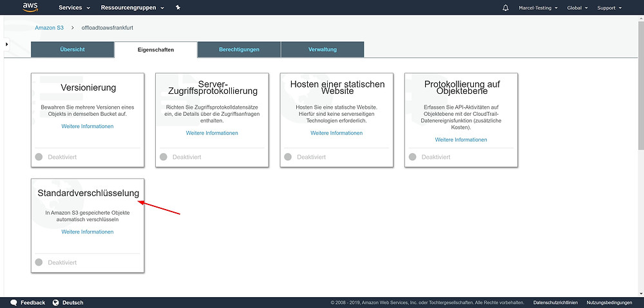The image size is (644, 308).
Task: Open the Standardverschlüsselung card
Action: 88,226
